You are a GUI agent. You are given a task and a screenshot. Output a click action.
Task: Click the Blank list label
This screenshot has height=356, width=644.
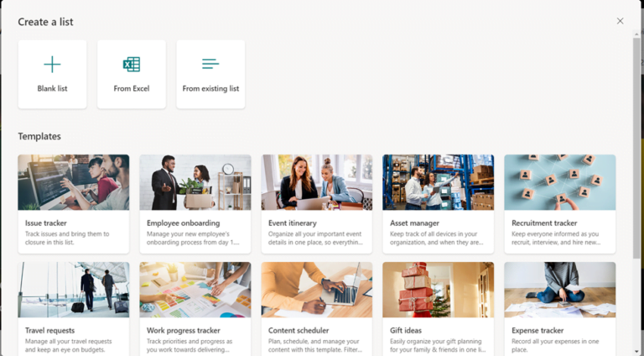52,88
